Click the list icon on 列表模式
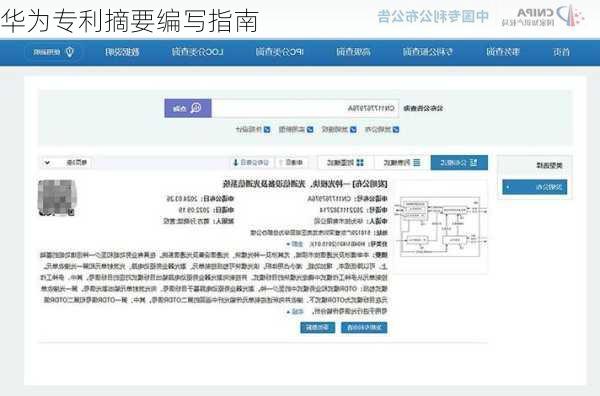 417,163
